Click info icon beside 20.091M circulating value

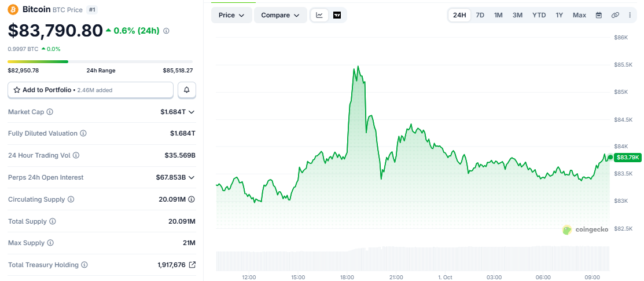[x=192, y=199]
